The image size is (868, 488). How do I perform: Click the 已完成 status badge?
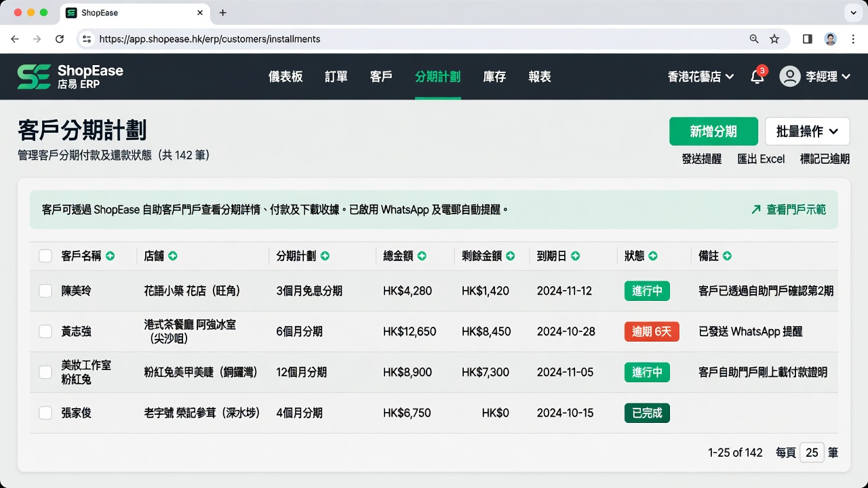tap(647, 413)
